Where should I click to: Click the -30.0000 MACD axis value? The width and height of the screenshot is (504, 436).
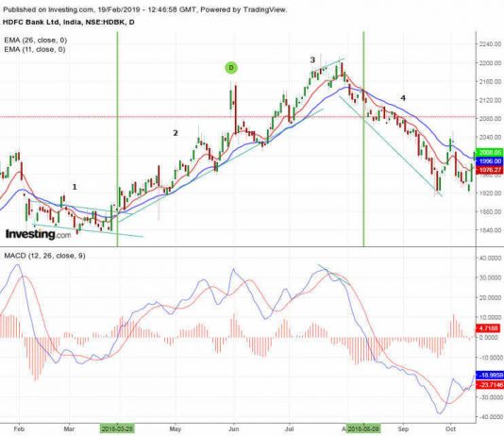click(x=490, y=397)
